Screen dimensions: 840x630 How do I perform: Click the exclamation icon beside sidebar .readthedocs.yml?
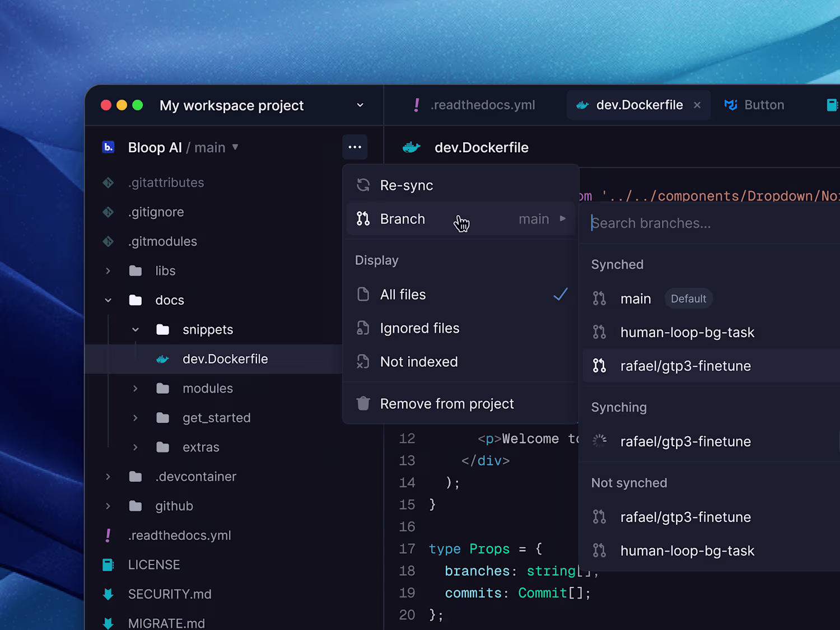point(108,535)
